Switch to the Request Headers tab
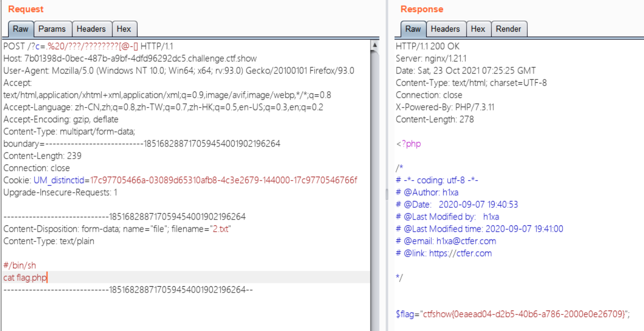Screen dimensions: 644x331 point(91,29)
